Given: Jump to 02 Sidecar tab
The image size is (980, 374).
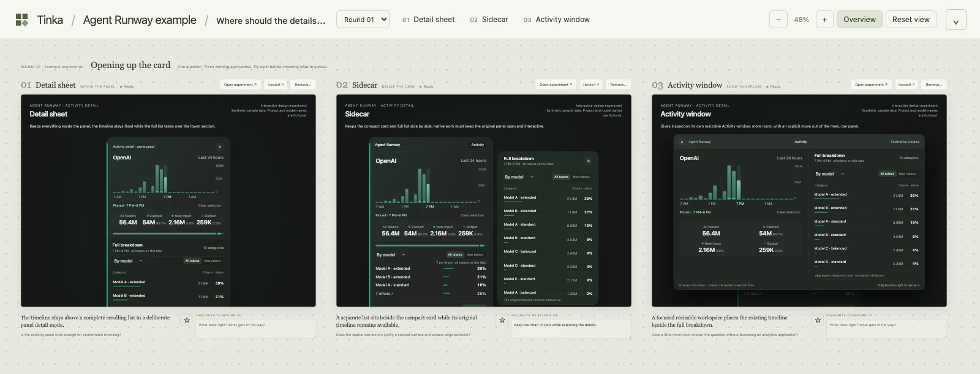Looking at the screenshot, I should (x=489, y=20).
